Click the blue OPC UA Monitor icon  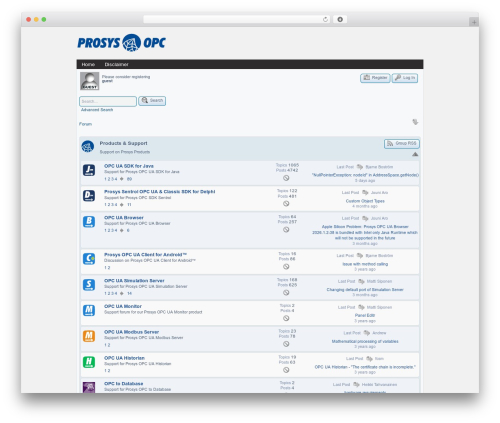(89, 310)
